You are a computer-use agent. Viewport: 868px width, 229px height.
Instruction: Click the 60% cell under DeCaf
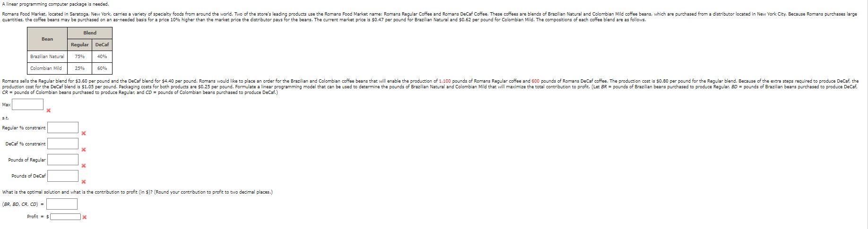tap(102, 68)
